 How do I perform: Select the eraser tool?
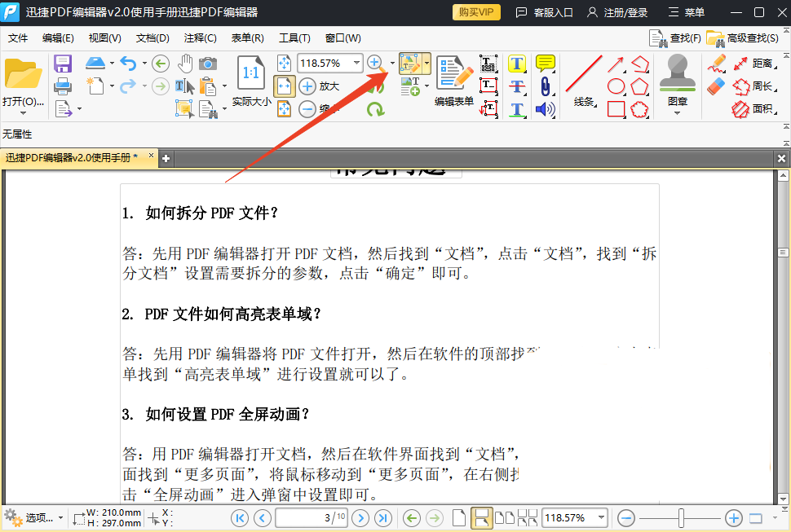716,86
